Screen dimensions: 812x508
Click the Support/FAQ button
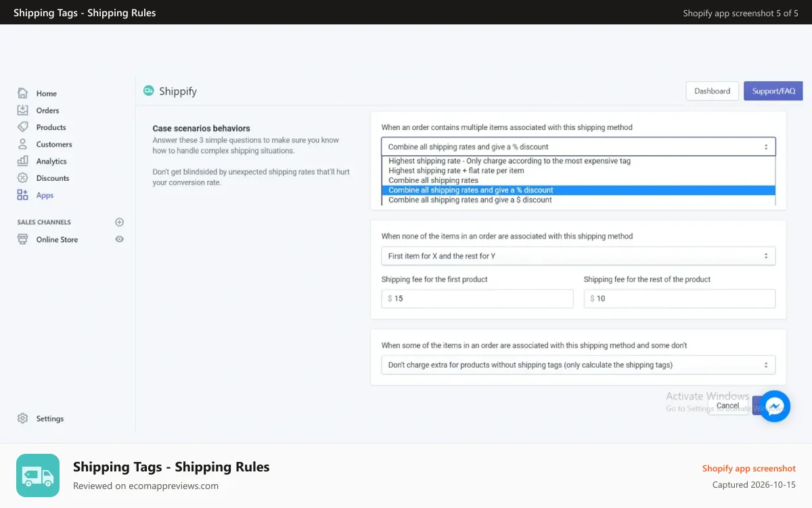[773, 91]
